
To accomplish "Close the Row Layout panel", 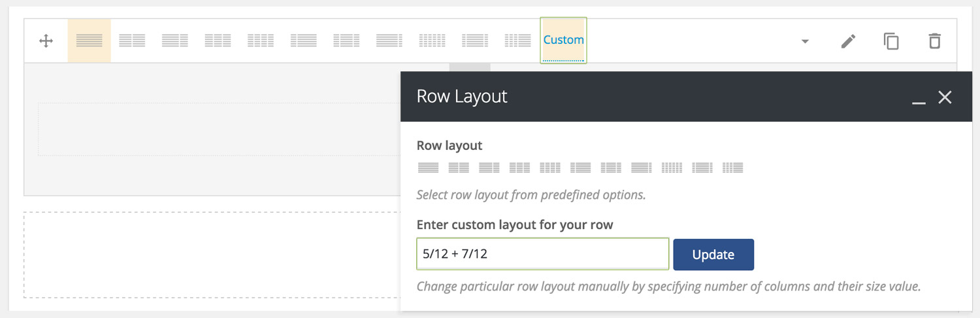I will click(x=945, y=97).
